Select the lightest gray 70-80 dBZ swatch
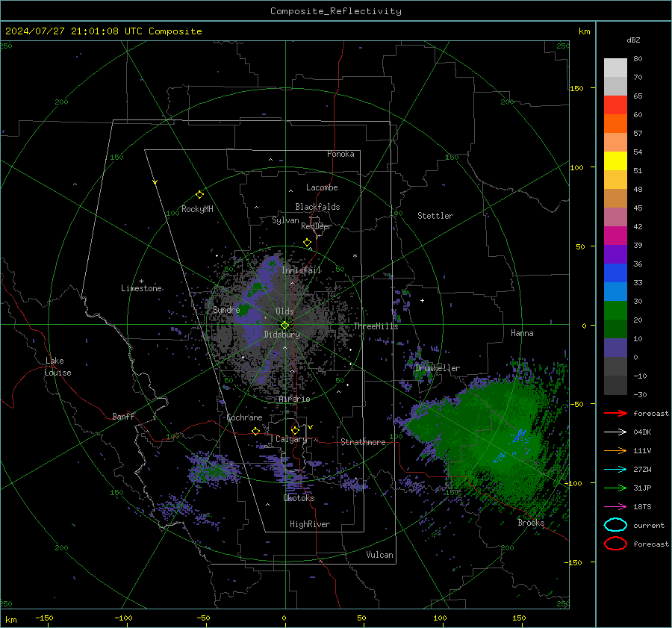 [615, 68]
